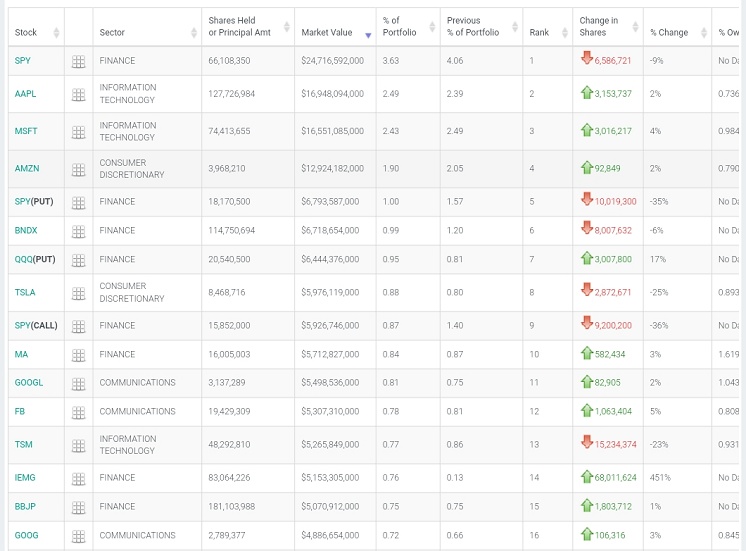Screen dimensions: 746x551
Task: Sort table by Market Value column
Action: (x=334, y=33)
